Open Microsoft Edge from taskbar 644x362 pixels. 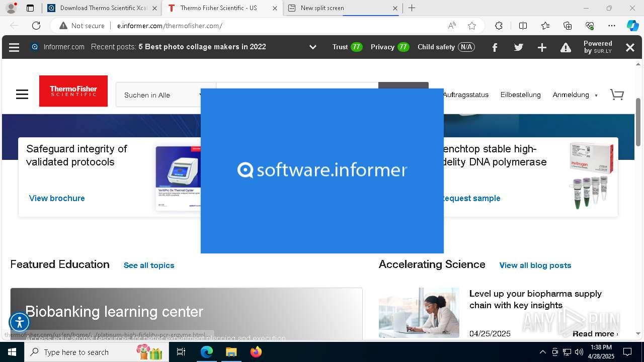coord(207,352)
